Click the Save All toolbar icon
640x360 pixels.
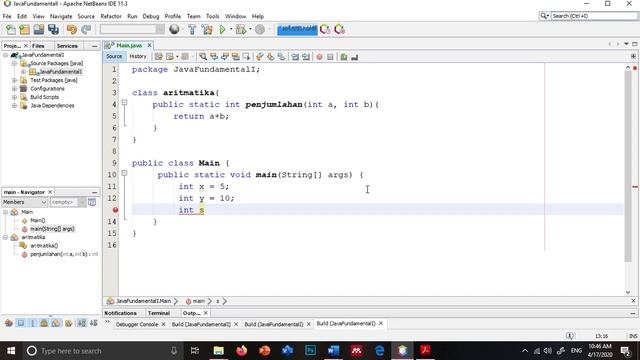(x=53, y=29)
